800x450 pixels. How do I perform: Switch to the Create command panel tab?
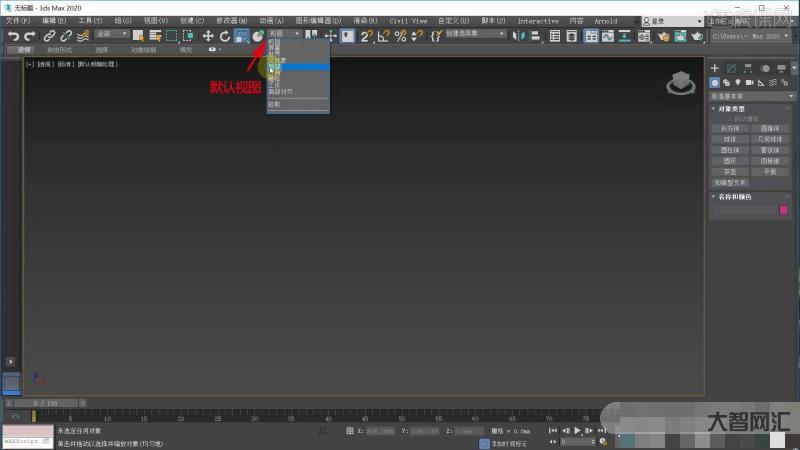715,68
